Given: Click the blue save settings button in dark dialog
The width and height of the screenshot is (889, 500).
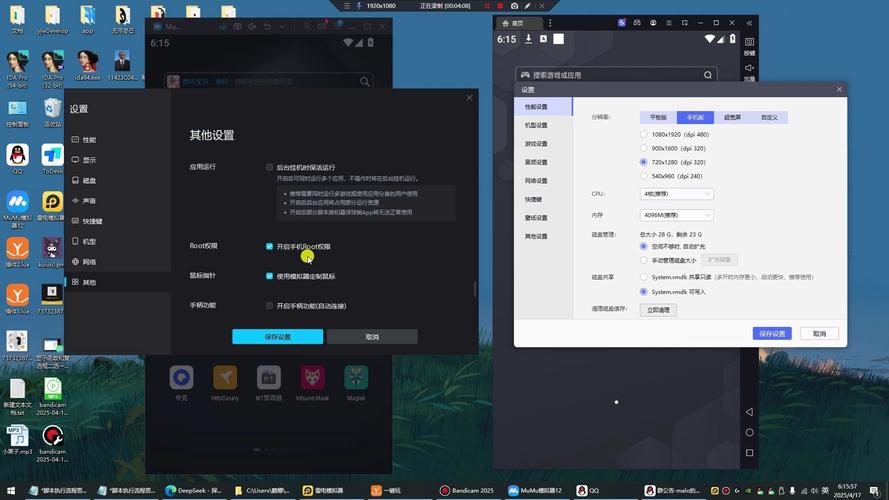Looking at the screenshot, I should click(277, 337).
